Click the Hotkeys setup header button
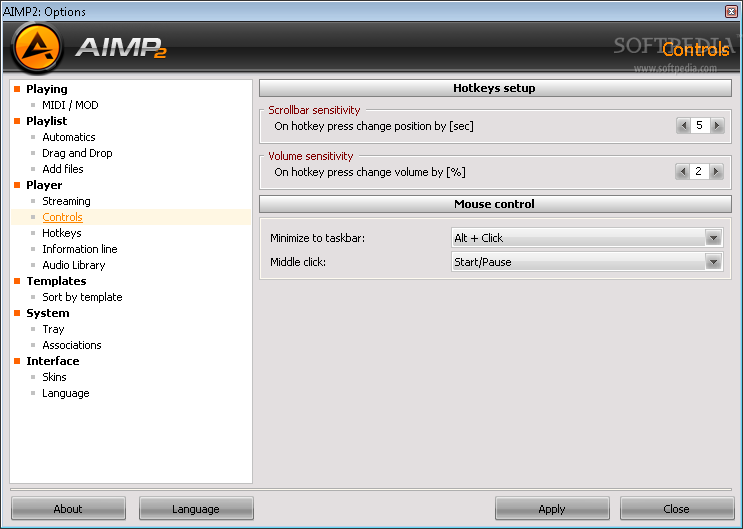Image resolution: width=743 pixels, height=529 pixels. click(495, 88)
